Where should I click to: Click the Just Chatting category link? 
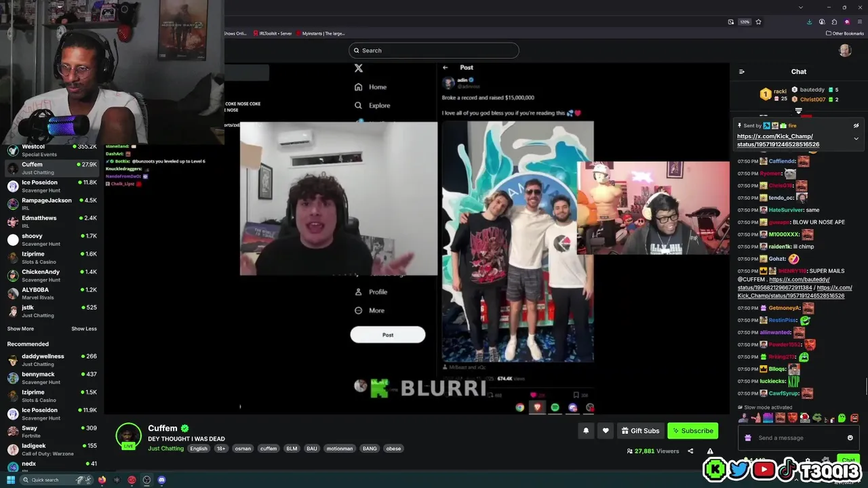pyautogui.click(x=165, y=449)
